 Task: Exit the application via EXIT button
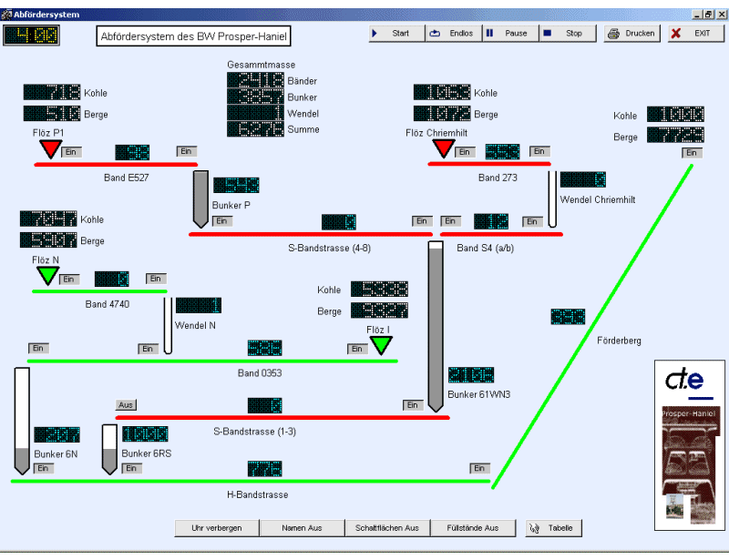pyautogui.click(x=696, y=34)
